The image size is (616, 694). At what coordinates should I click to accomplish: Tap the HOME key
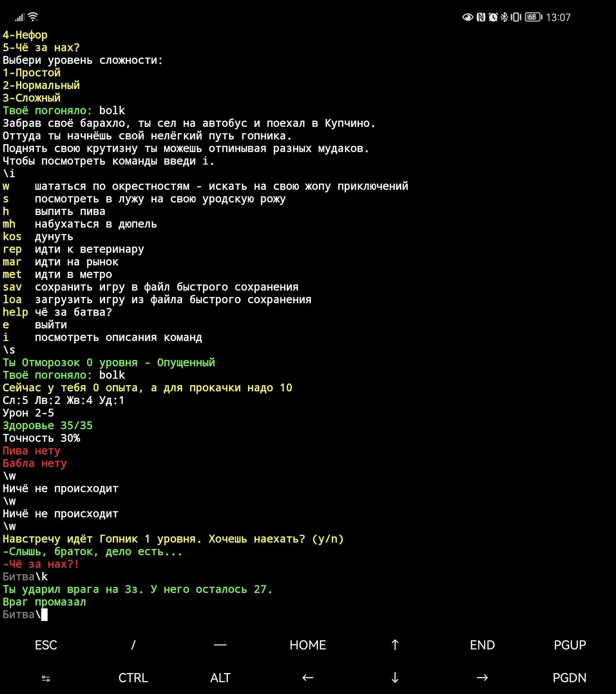click(308, 645)
